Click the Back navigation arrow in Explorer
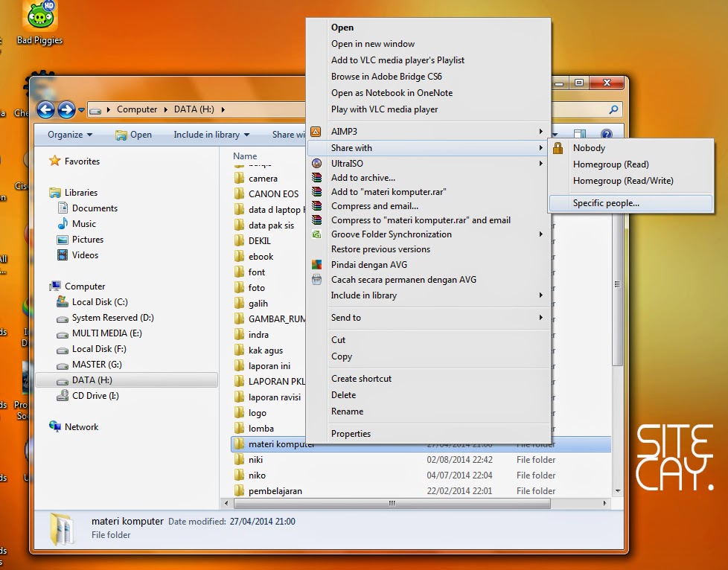Image resolution: width=728 pixels, height=570 pixels. click(x=46, y=109)
